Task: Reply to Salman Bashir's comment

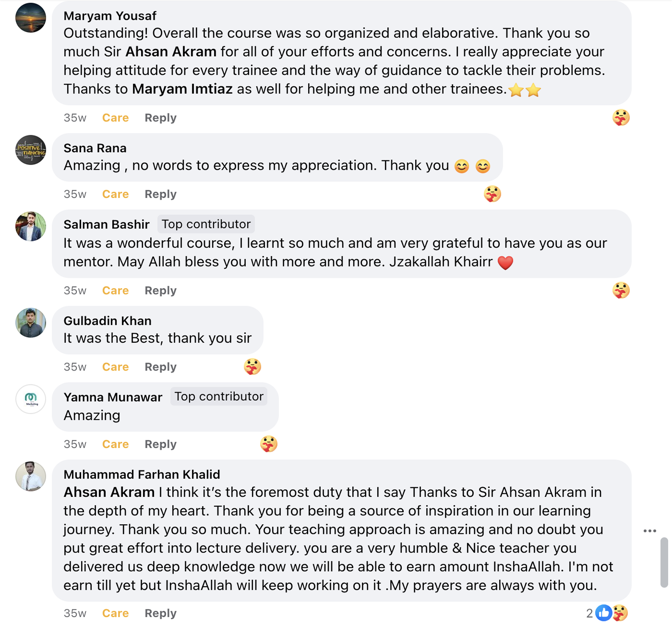Action: point(160,291)
